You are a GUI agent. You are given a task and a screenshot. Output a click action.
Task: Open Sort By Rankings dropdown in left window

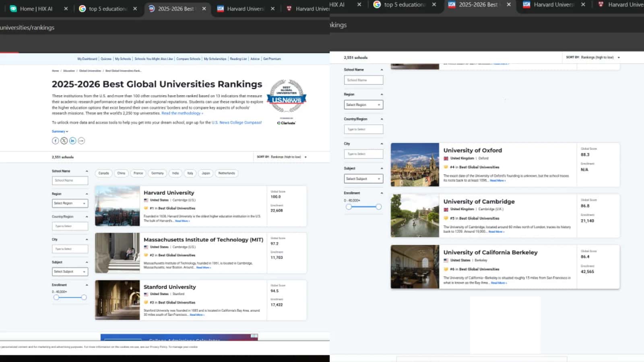[x=282, y=157]
